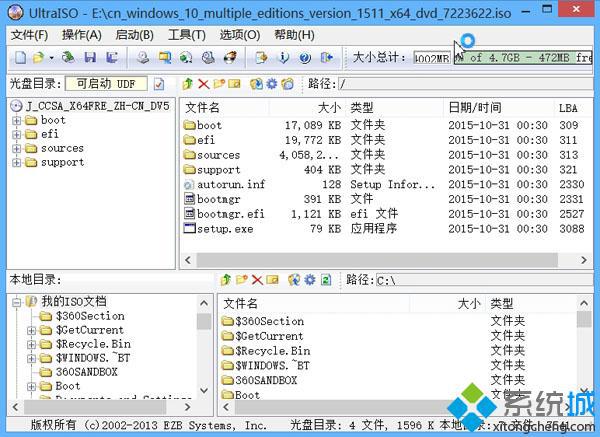The height and width of the screenshot is (437, 600).
Task: Select bootmgr.efi in the disc file list
Action: point(224,214)
